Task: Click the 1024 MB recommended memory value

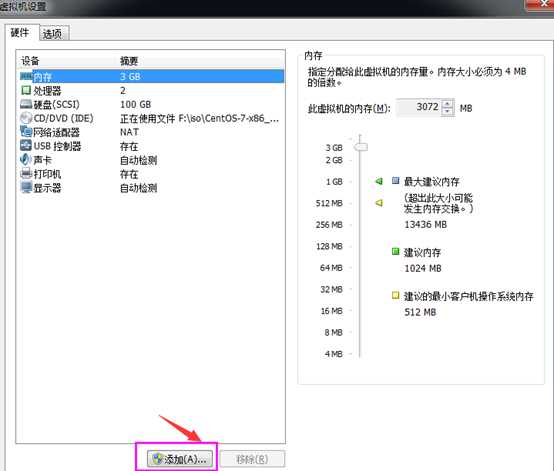Action: tap(423, 268)
